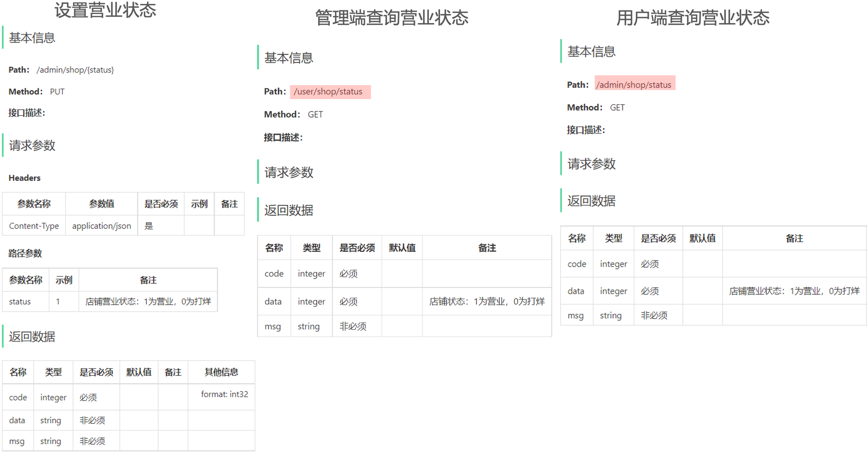This screenshot has height=454, width=868.
Task: Click the 基本信息 heading in right panel
Action: point(592,52)
